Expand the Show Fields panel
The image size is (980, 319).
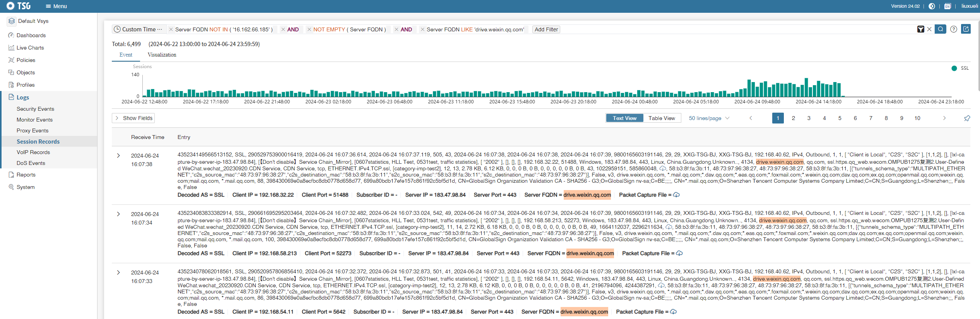pyautogui.click(x=133, y=118)
